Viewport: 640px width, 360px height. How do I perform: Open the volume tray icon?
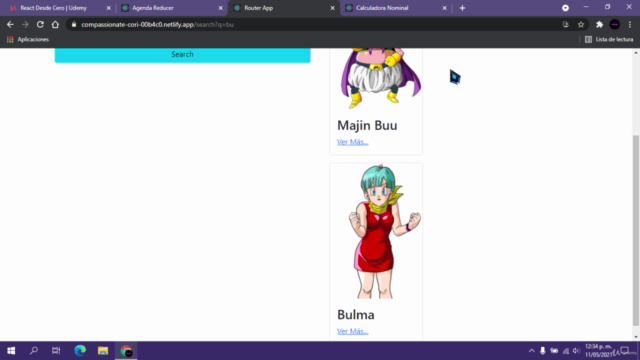(x=576, y=351)
